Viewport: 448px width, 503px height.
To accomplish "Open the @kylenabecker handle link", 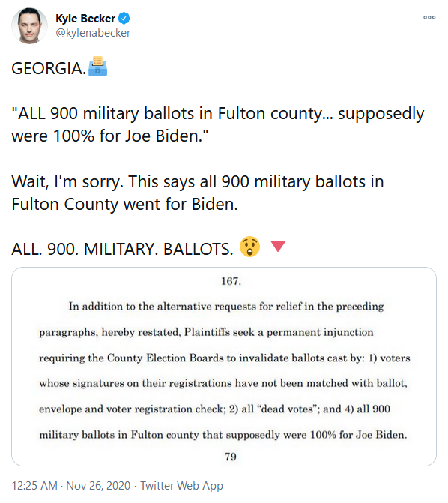I will coord(93,33).
